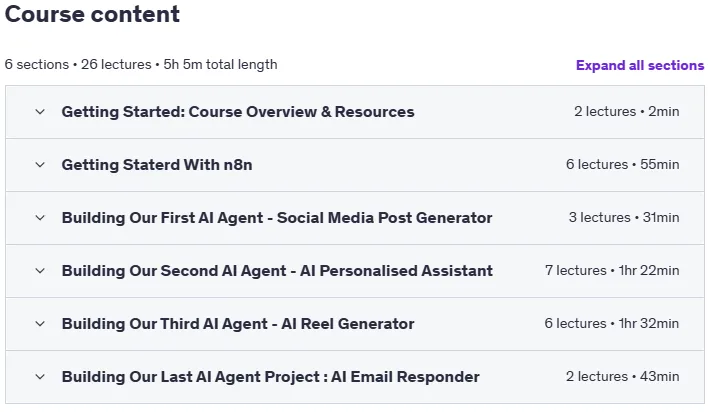Click the 6 lectures • 1hr 32min label

coord(612,323)
